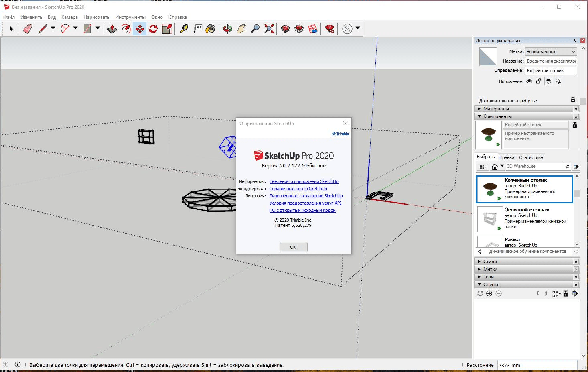Toggle the lock icon next to eye
588x372 pixels.
click(x=539, y=81)
